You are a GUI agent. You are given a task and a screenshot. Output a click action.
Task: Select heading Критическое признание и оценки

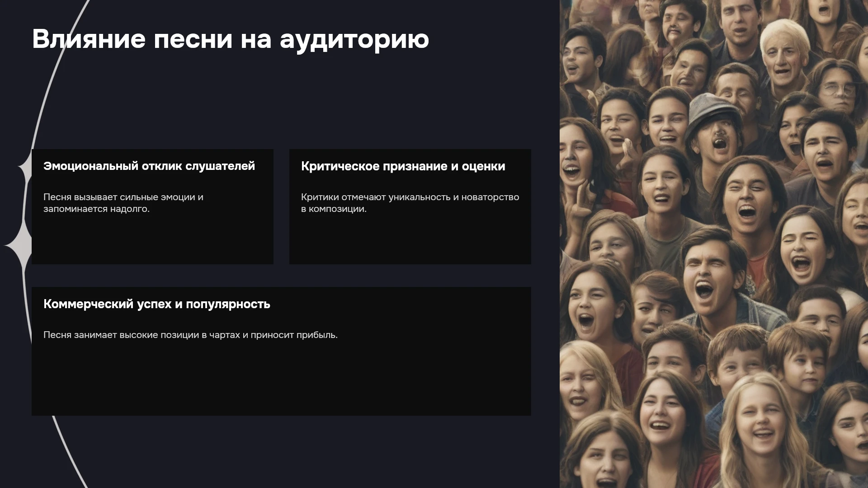[403, 166]
